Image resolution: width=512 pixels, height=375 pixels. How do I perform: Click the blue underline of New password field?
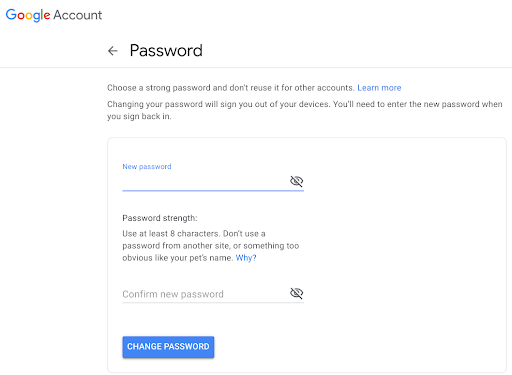coord(213,191)
